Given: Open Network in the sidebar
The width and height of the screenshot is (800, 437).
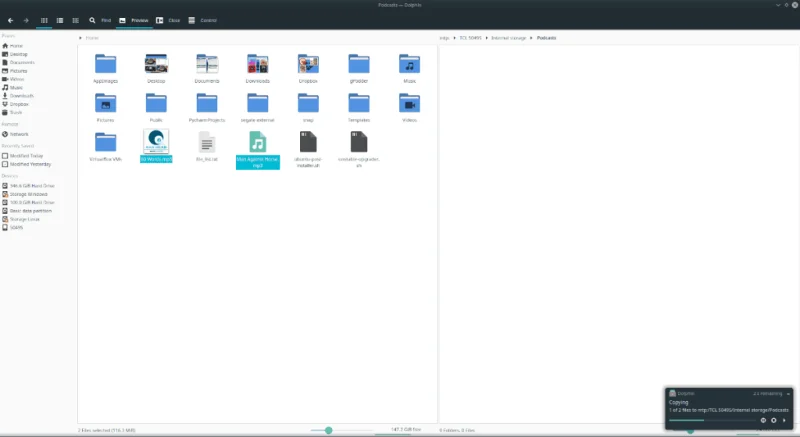Looking at the screenshot, I should (x=15, y=134).
